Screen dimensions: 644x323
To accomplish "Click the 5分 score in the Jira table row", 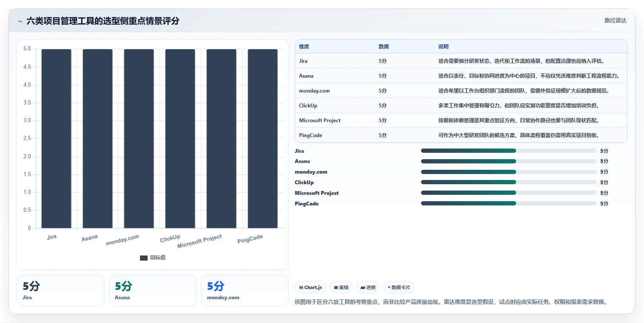I will (x=383, y=61).
